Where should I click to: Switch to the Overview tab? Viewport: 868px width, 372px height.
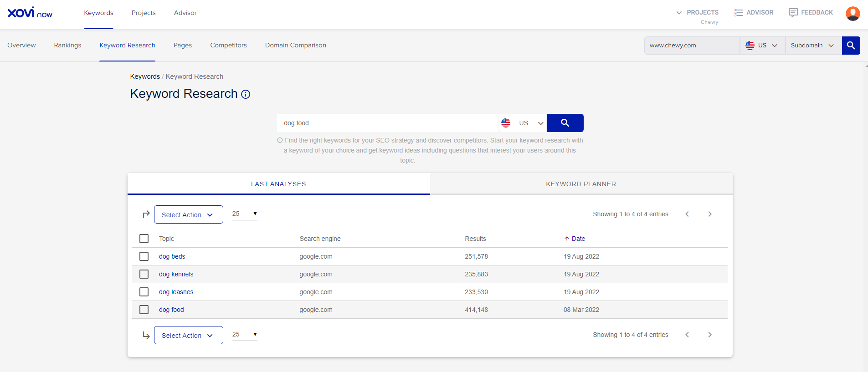coord(21,45)
